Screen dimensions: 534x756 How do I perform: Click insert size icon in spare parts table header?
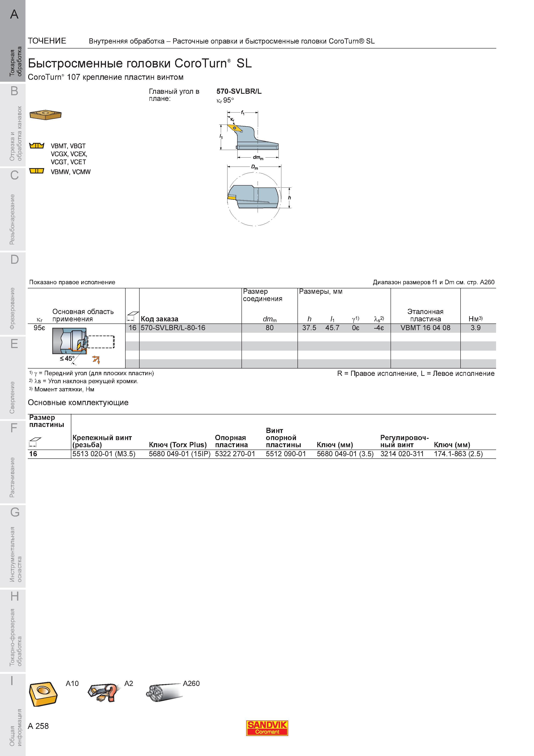tap(35, 442)
